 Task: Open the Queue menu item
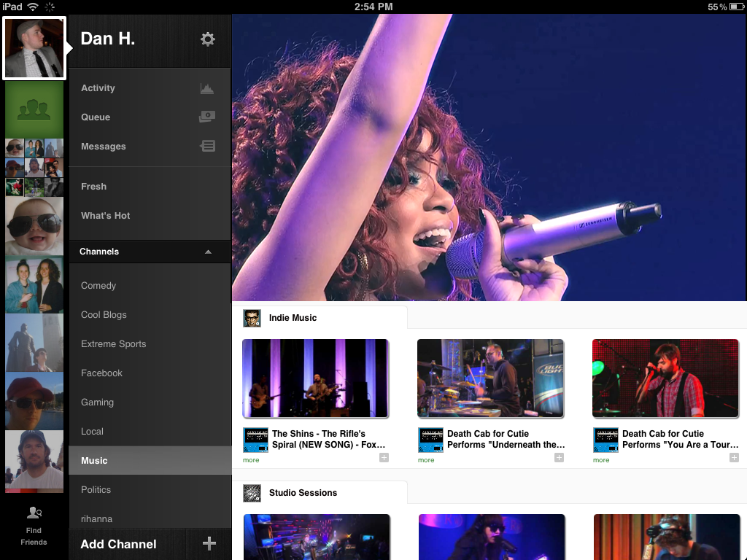(x=150, y=117)
